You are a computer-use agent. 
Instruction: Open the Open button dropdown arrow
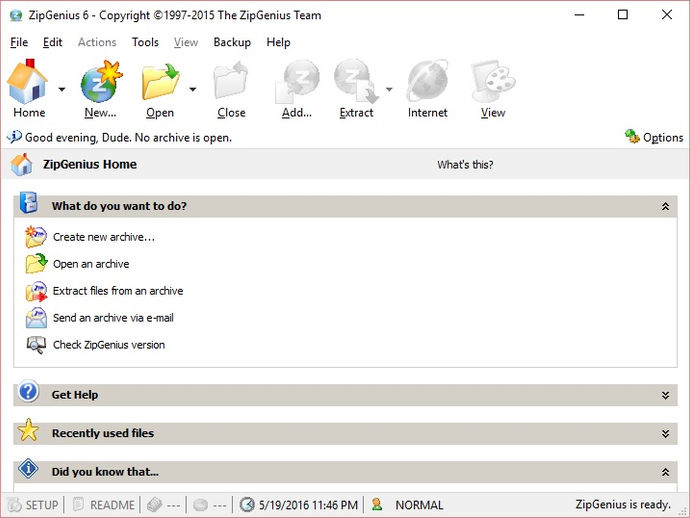pos(193,89)
